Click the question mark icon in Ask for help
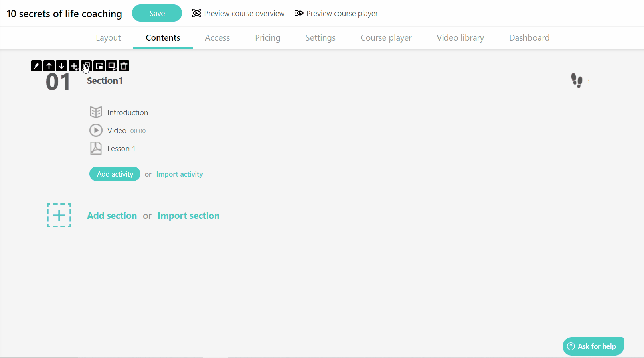Screen dimensions: 644x358 click(571, 346)
